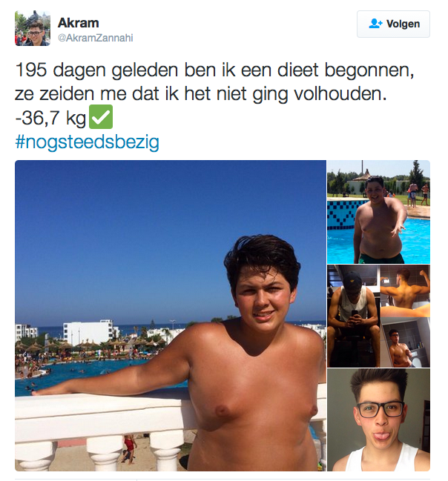Click the "ze zeiden me dat" text line
This screenshot has height=481, width=448.
click(x=200, y=93)
